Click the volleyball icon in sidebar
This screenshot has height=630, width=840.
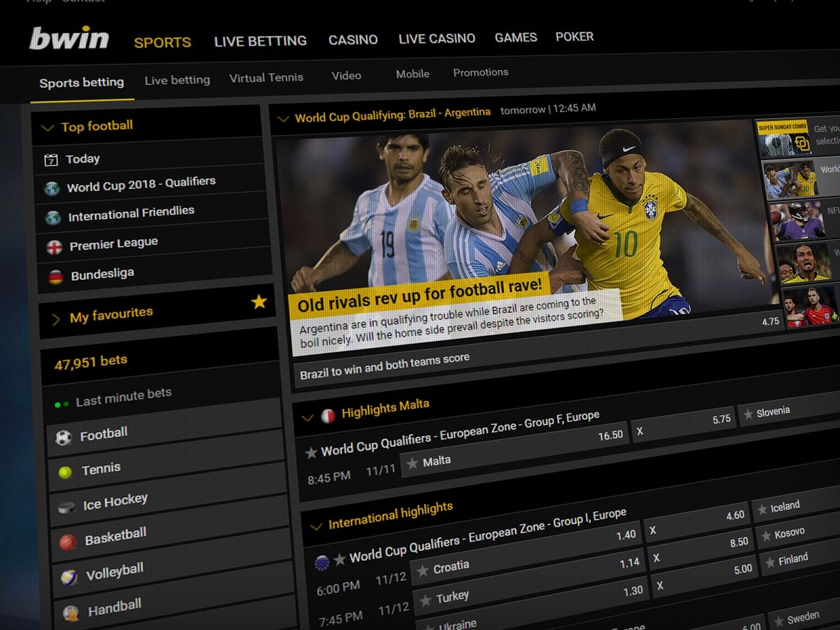point(69,577)
